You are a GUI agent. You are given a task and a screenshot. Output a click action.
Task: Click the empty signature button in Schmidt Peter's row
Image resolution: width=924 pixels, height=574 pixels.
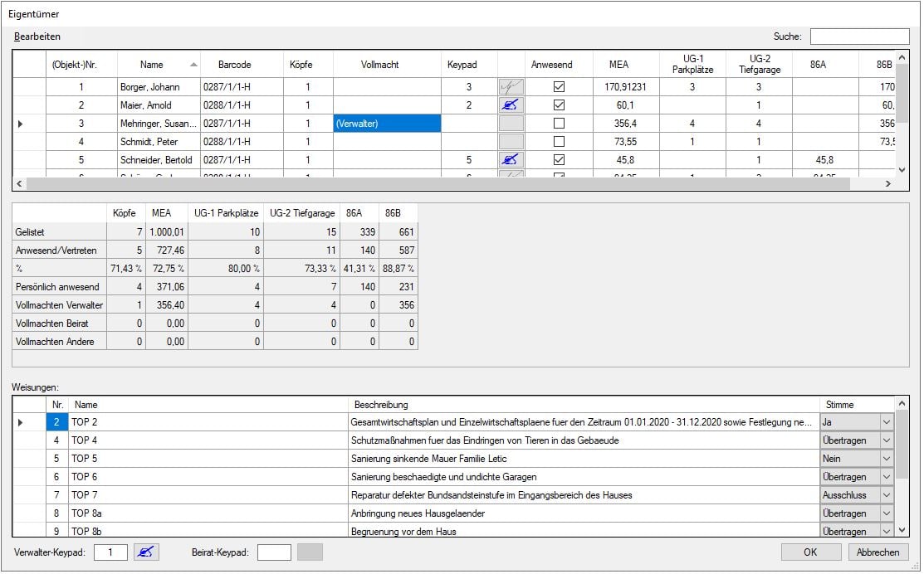coord(513,141)
